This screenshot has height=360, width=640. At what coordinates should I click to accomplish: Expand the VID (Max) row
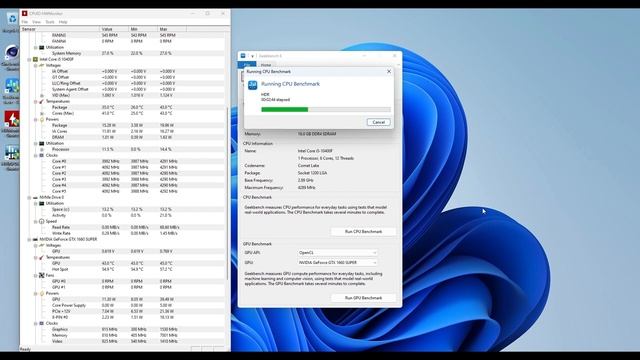[x=42, y=95]
